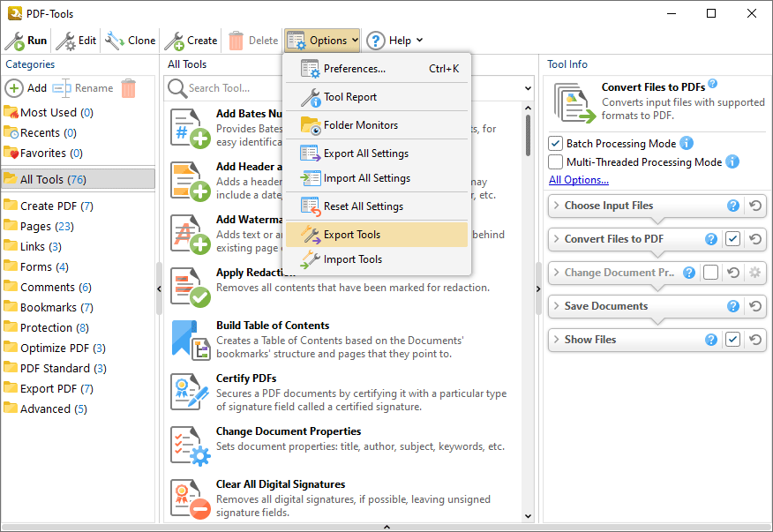This screenshot has height=532, width=773.
Task: Click the Run tool icon
Action: 15,41
